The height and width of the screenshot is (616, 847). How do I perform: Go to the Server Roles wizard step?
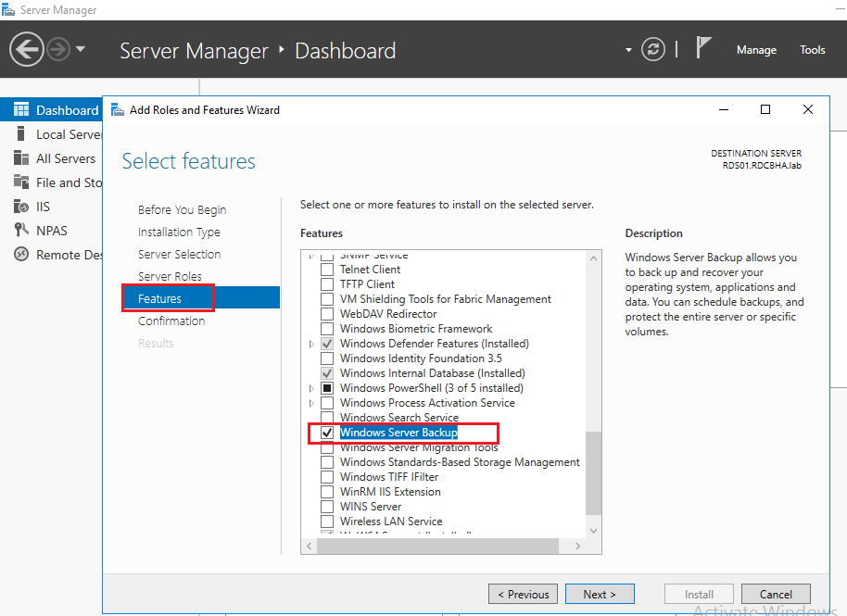coord(170,277)
